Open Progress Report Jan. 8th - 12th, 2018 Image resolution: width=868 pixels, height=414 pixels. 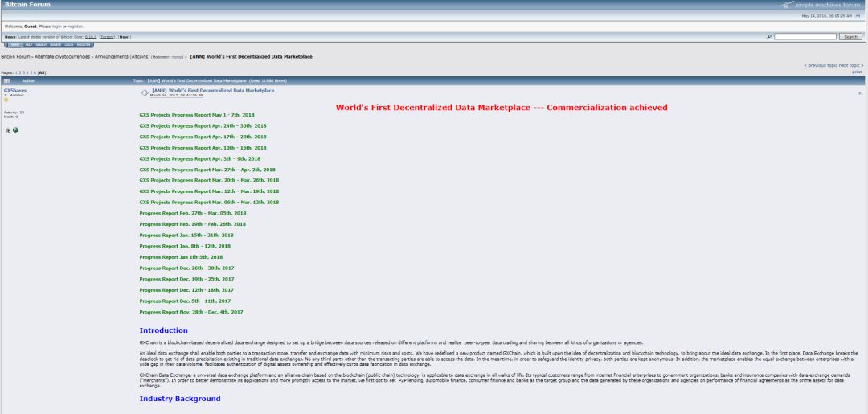[x=185, y=246]
